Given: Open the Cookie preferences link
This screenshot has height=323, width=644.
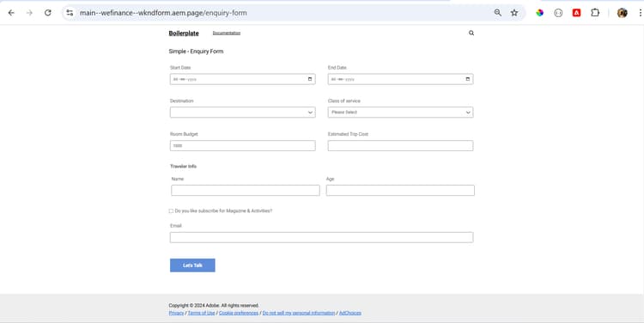Looking at the screenshot, I should coord(239,314).
